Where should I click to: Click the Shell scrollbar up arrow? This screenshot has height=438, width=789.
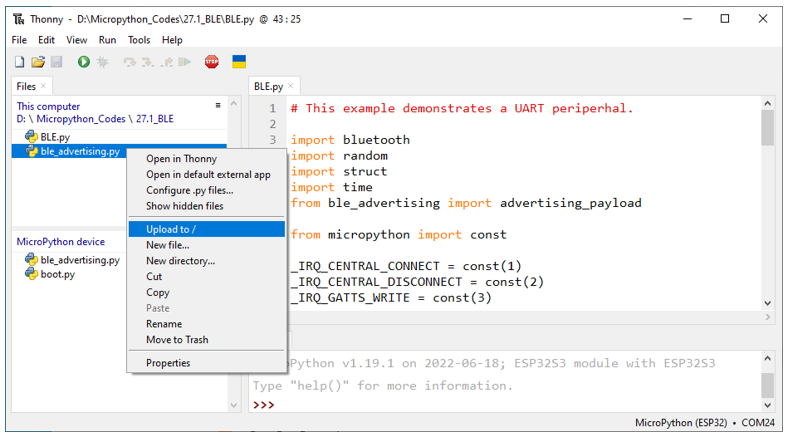pyautogui.click(x=767, y=358)
